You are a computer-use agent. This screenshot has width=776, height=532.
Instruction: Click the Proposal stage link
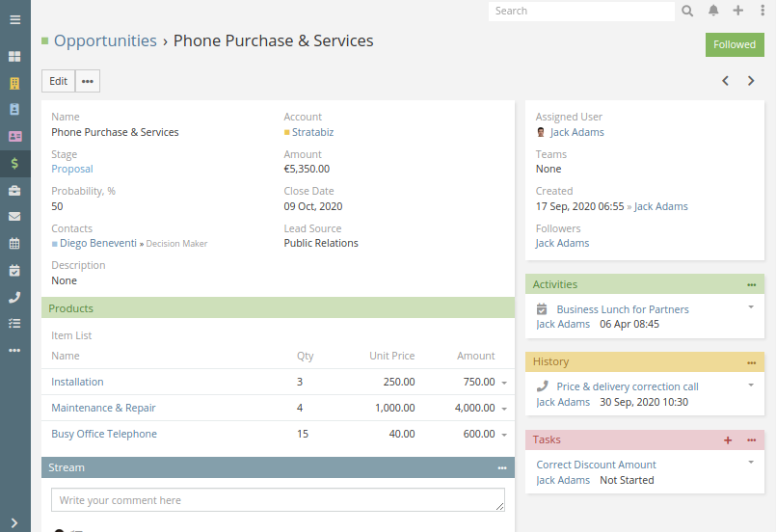72,170
